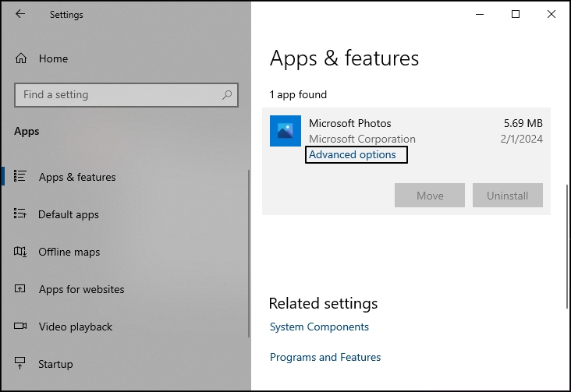Click the Apps & features page heading
571x392 pixels.
(x=344, y=58)
